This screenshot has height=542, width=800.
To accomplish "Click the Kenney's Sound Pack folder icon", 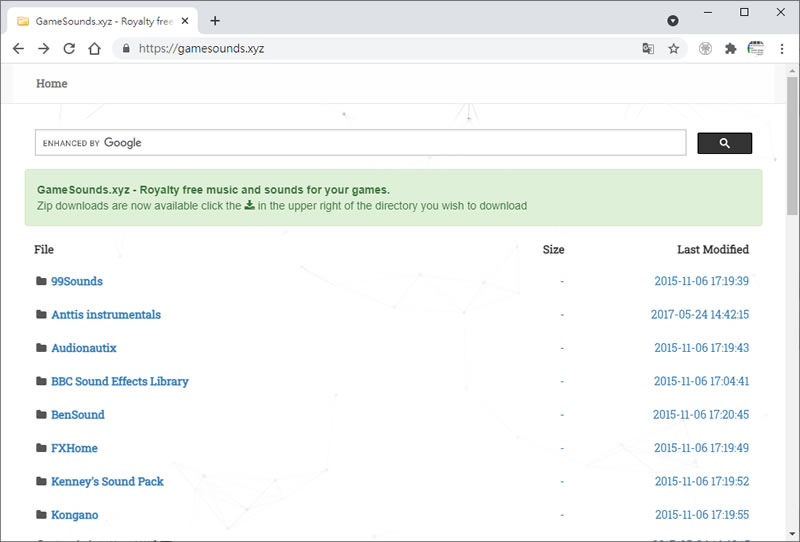I will point(41,481).
